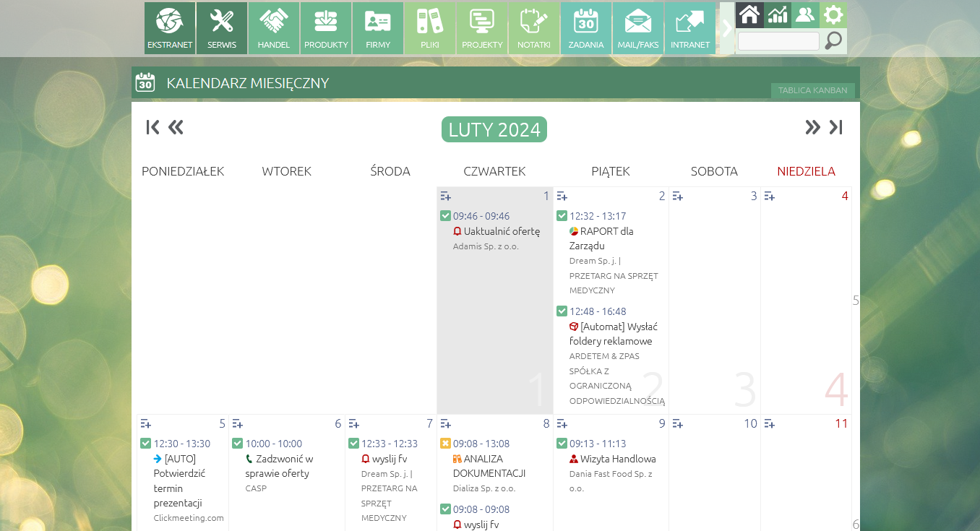Open the Mail/Faks module
This screenshot has height=531, width=980.
pos(638,28)
